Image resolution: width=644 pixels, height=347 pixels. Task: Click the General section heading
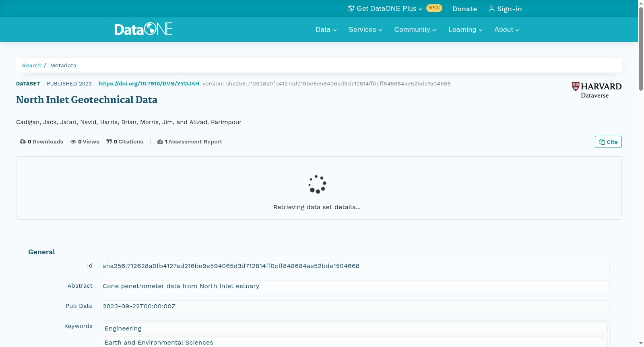point(41,252)
